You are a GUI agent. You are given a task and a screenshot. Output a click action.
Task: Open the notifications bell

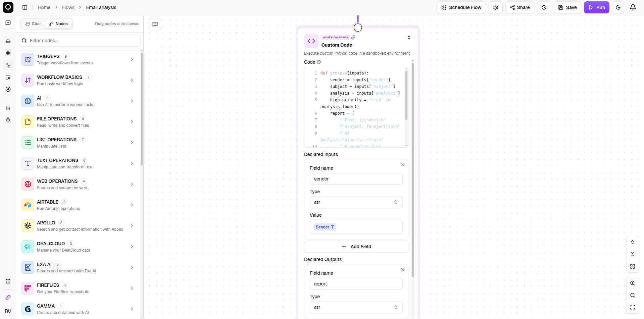pos(633,7)
